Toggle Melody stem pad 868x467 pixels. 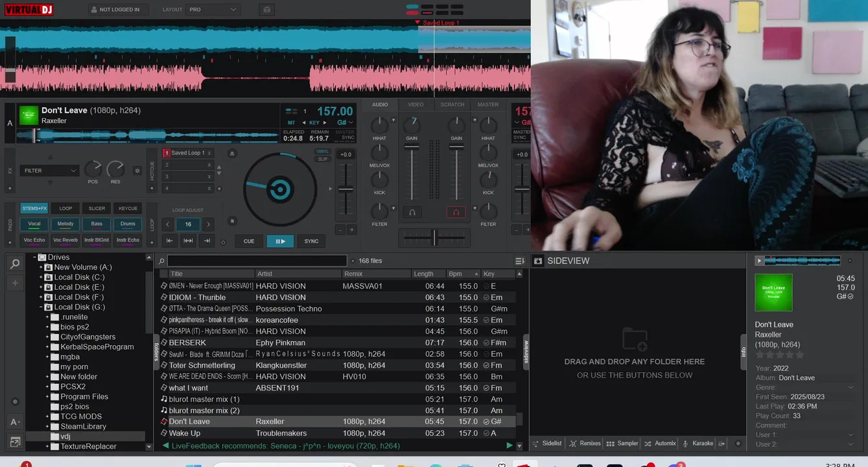click(x=65, y=224)
